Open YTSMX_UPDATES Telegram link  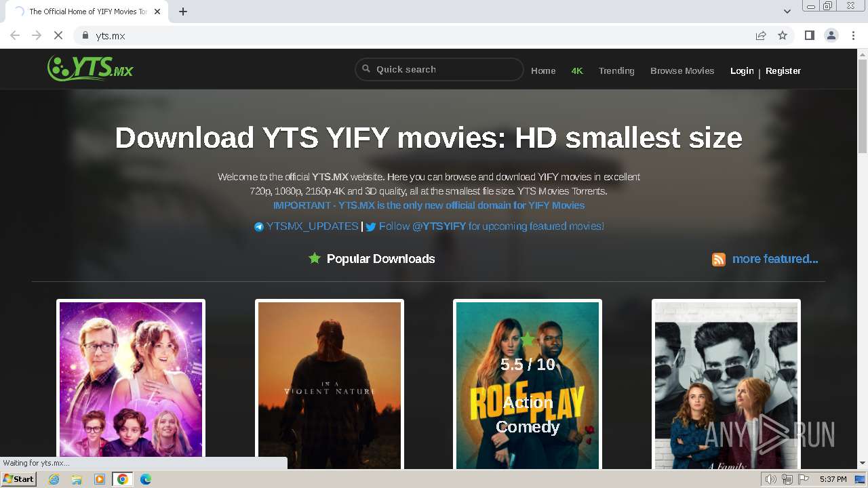[x=312, y=226]
